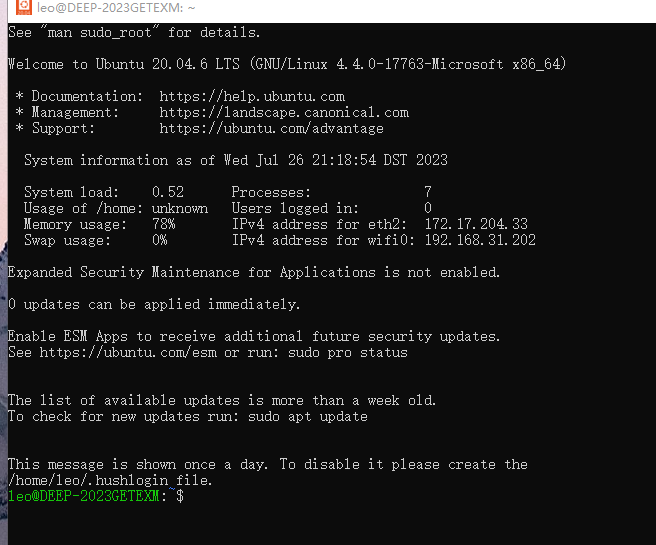Image resolution: width=656 pixels, height=545 pixels.
Task: Click the 'Enable ESM Apps' message line
Action: pyautogui.click(x=254, y=336)
